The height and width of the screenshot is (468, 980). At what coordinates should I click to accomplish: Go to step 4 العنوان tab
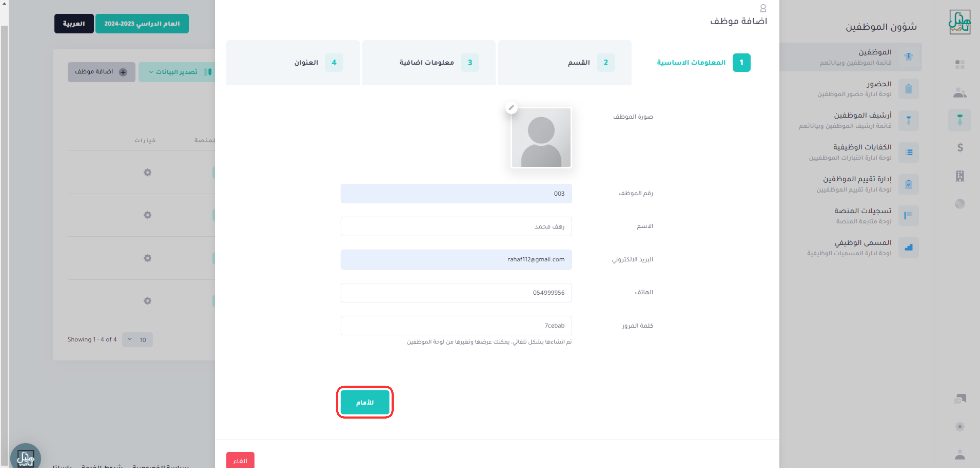point(293,62)
